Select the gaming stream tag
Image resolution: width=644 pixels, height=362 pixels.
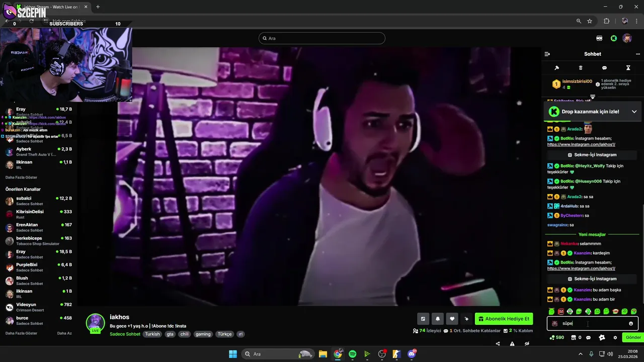[x=203, y=334]
